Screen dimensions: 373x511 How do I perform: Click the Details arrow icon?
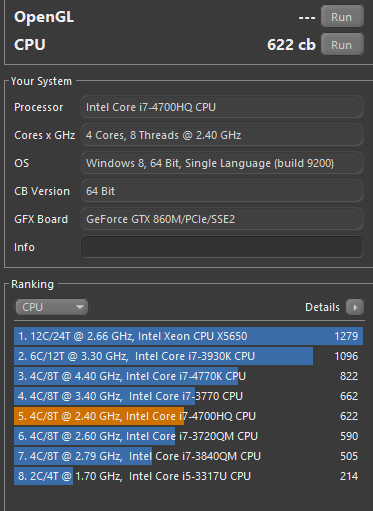pyautogui.click(x=355, y=307)
